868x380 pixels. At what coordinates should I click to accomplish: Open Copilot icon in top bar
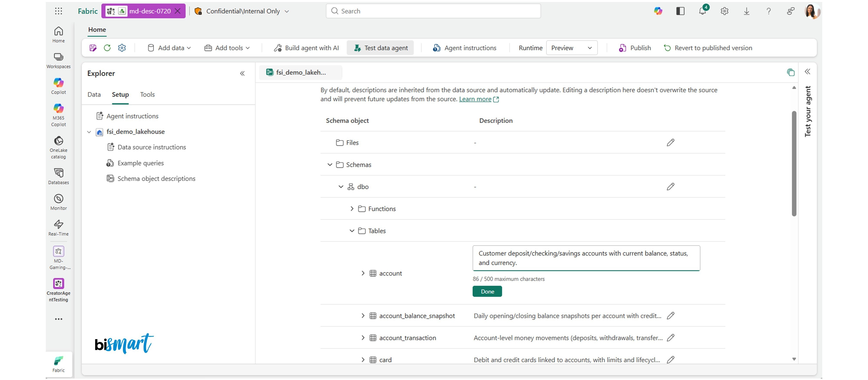click(658, 11)
